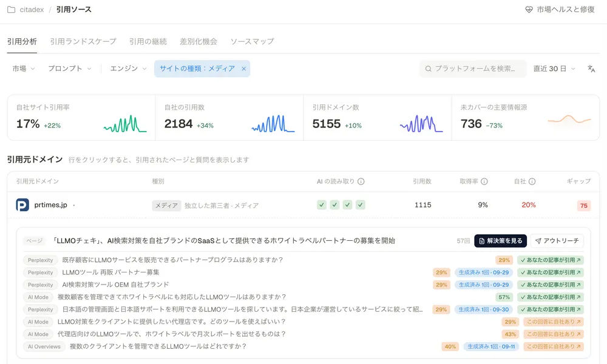This screenshot has width=607, height=364.
Task: Open the 市場 filter dropdown
Action: pyautogui.click(x=24, y=69)
